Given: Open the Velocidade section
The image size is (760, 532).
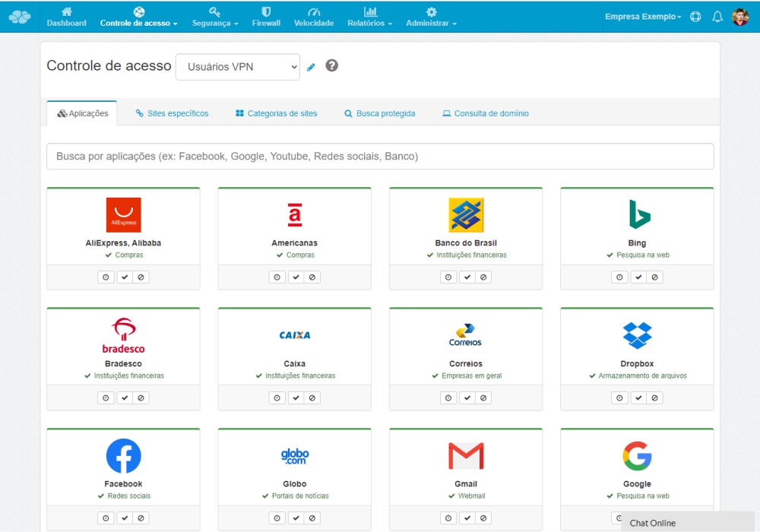Looking at the screenshot, I should [x=314, y=17].
